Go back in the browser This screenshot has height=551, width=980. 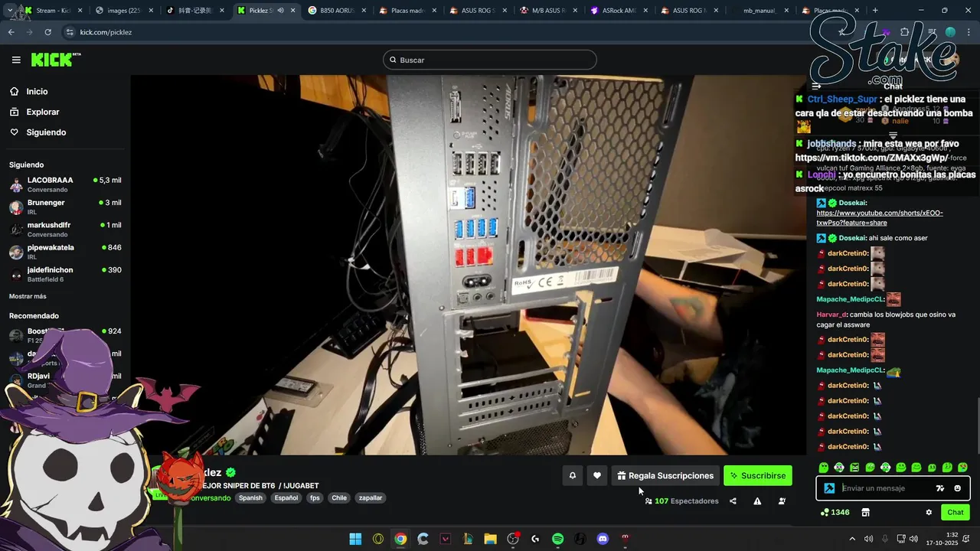pyautogui.click(x=11, y=32)
